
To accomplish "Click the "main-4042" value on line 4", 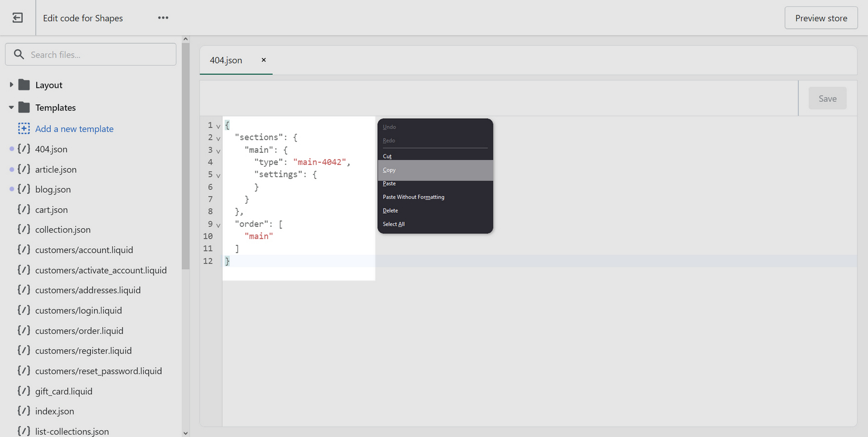I will 319,162.
